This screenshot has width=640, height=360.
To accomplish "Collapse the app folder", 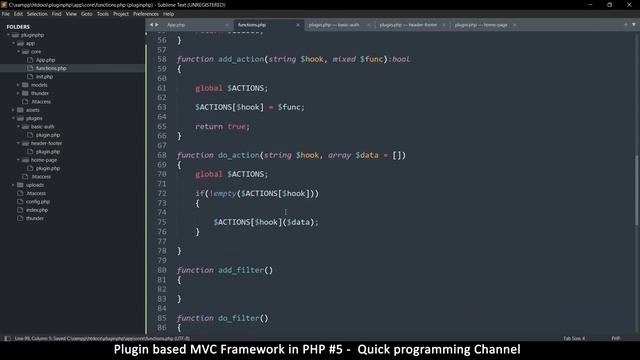I will pos(13,43).
